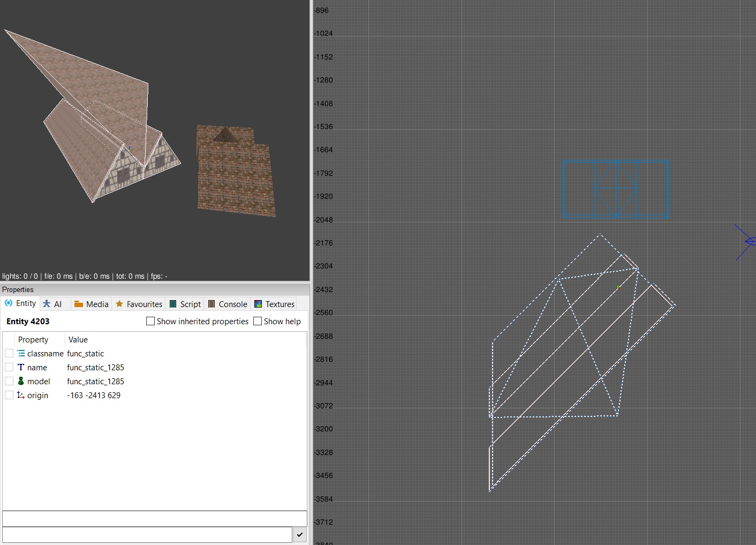The height and width of the screenshot is (545, 756).
Task: Click the property value input field
Action: point(147,534)
